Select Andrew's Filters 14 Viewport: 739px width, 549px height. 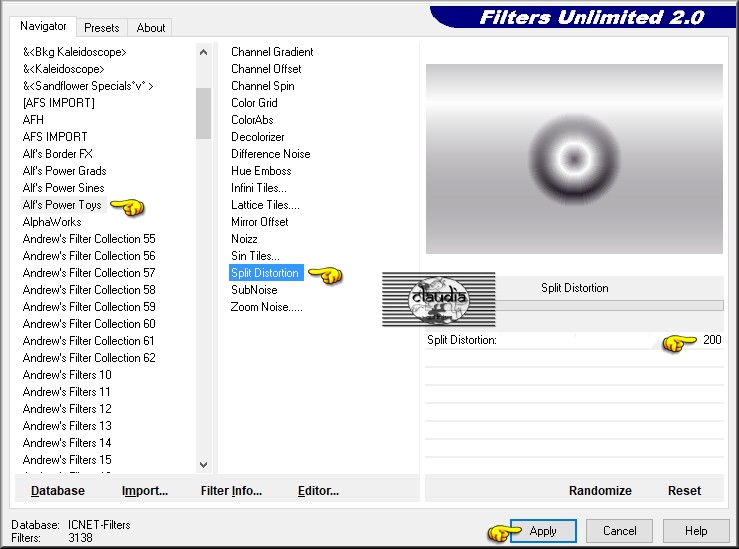pos(67,442)
